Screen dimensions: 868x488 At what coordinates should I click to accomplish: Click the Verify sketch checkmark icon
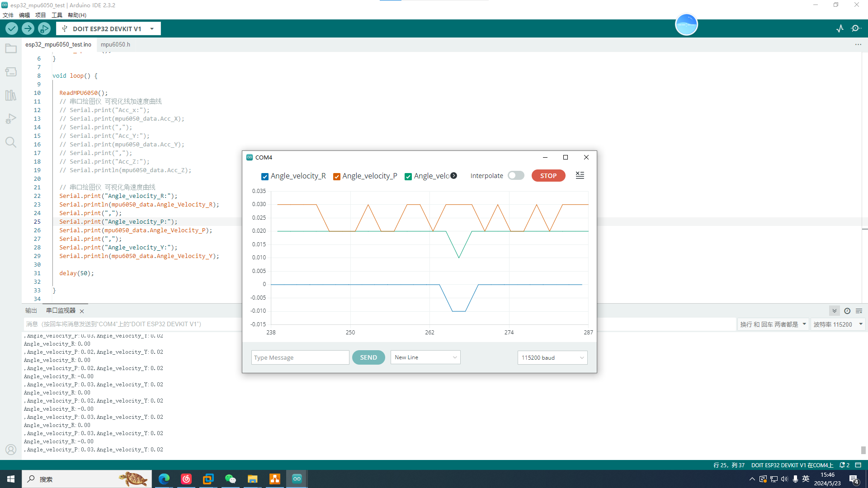(x=12, y=28)
